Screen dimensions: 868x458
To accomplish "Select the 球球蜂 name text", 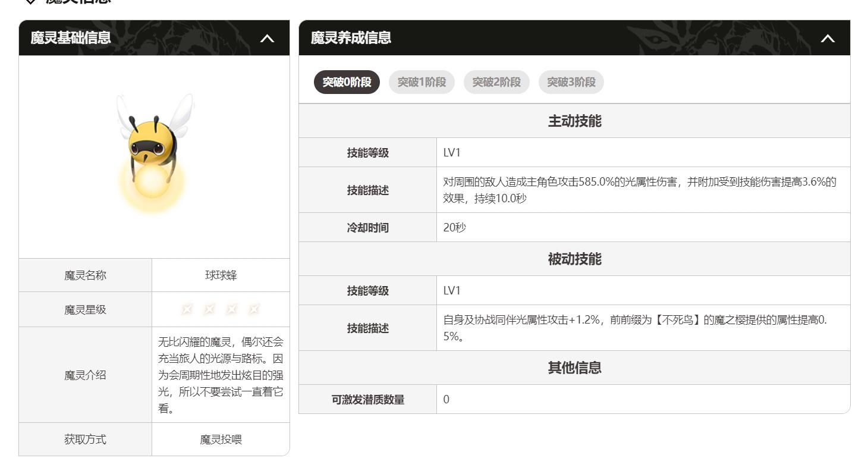I will coord(221,275).
